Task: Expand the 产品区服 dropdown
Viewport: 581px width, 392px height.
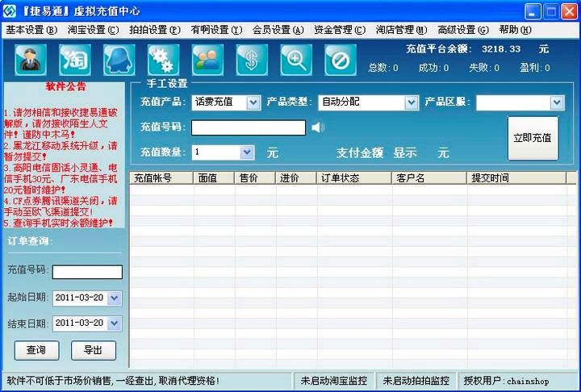Action: [557, 102]
